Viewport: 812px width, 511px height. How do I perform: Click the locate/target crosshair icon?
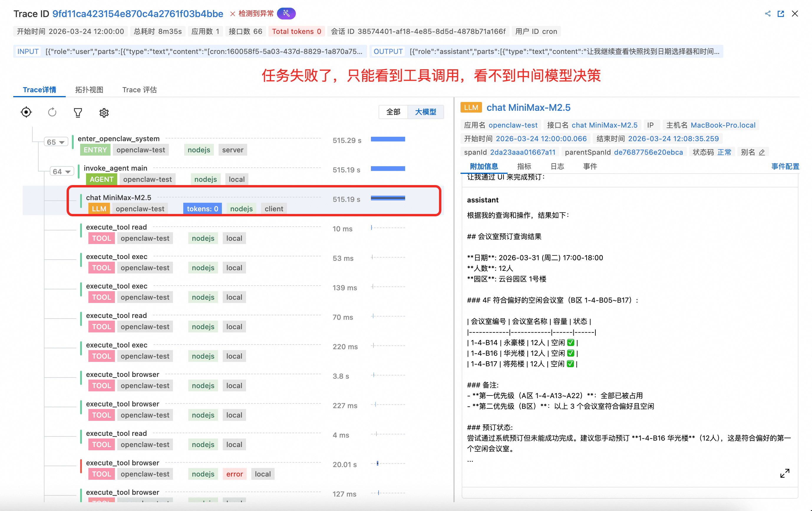click(x=26, y=112)
